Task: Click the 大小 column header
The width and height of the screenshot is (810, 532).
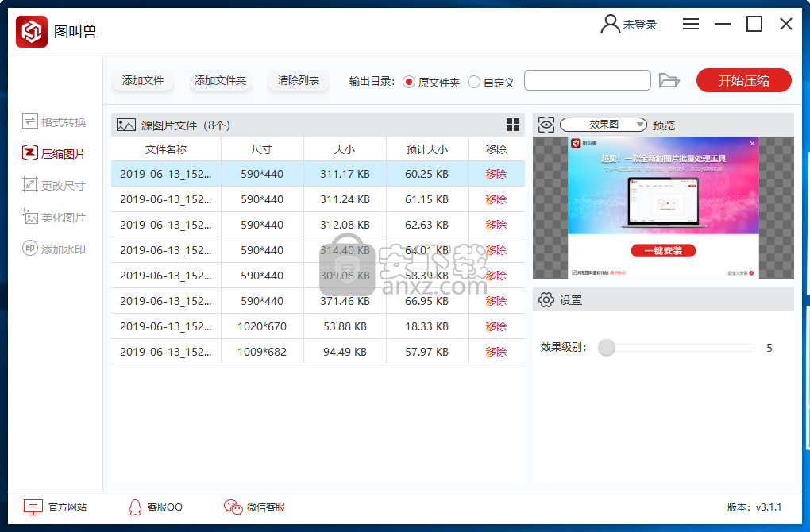Action: [345, 149]
